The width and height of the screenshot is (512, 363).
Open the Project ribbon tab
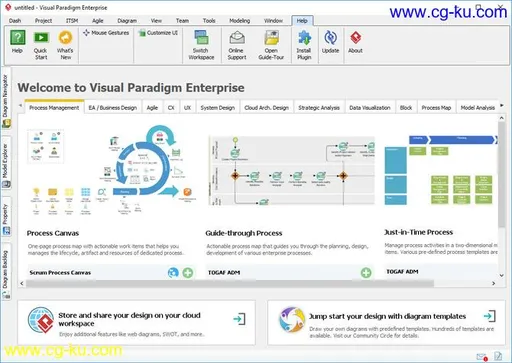click(x=43, y=21)
